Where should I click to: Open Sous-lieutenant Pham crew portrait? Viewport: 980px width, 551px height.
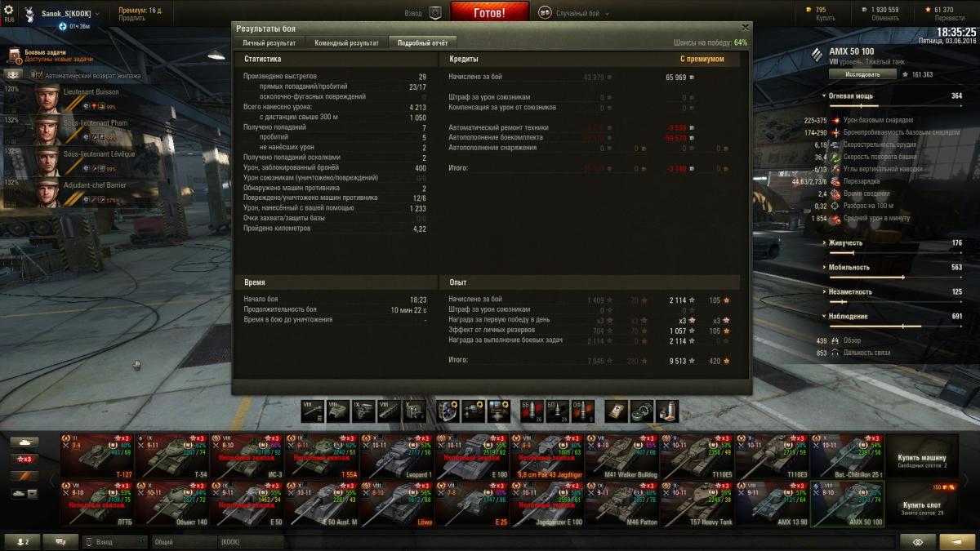(x=48, y=130)
